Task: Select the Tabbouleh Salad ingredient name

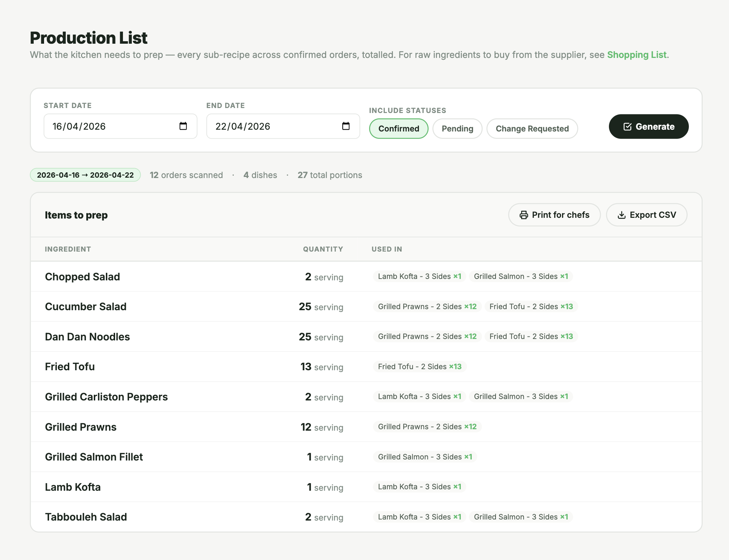Action: [86, 517]
